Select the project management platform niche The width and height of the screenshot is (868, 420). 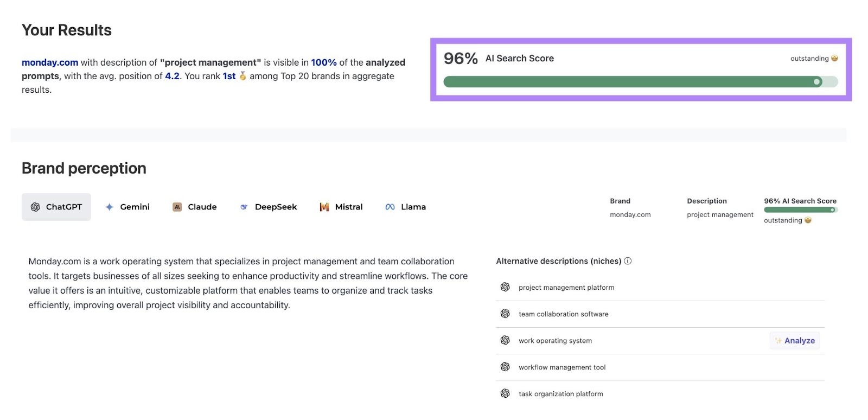(x=566, y=288)
